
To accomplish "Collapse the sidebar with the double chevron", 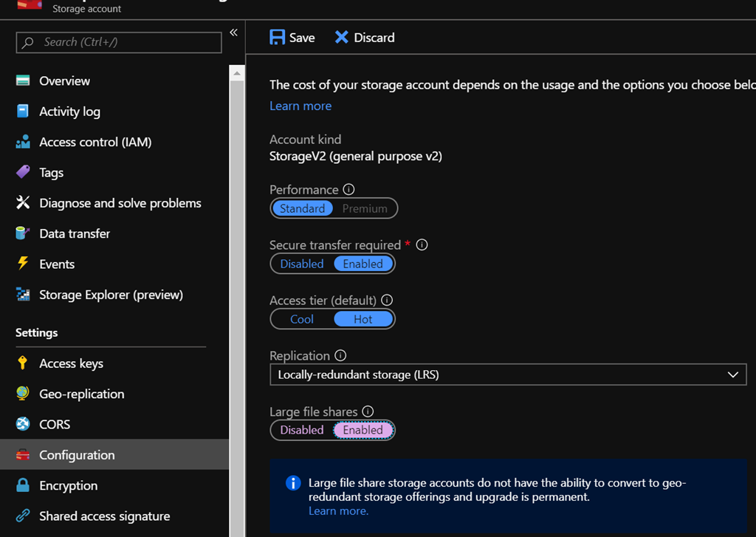I will (233, 33).
